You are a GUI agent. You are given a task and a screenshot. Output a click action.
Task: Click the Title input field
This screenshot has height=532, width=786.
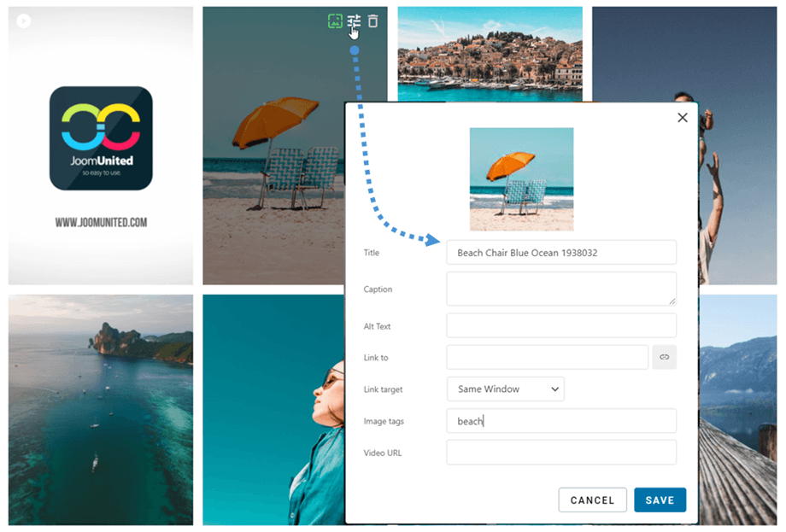560,253
